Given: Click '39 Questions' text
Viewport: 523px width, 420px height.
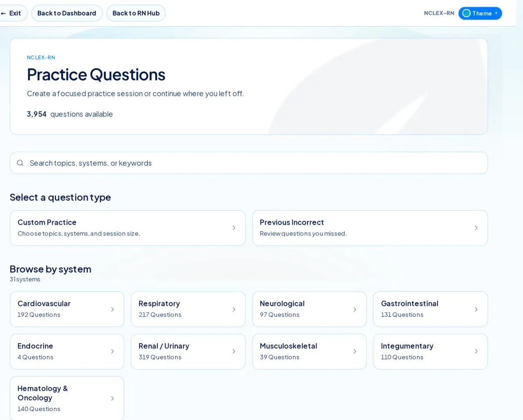Looking at the screenshot, I should coord(279,357).
